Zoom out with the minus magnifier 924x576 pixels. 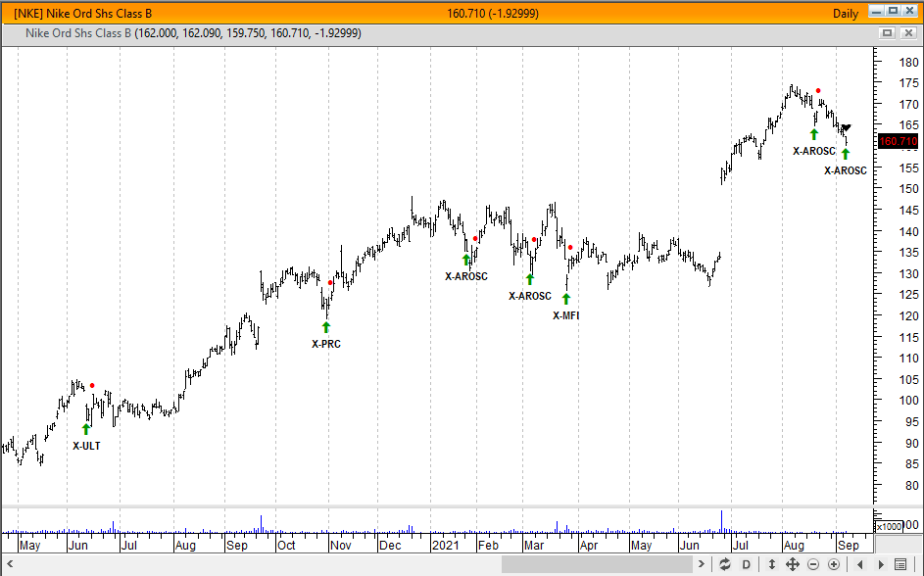[813, 564]
